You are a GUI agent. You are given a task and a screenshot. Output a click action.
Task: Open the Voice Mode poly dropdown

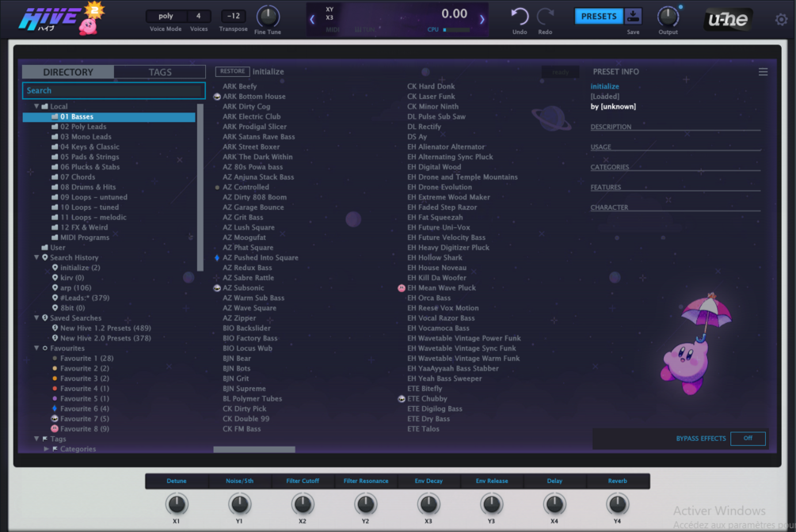(166, 17)
